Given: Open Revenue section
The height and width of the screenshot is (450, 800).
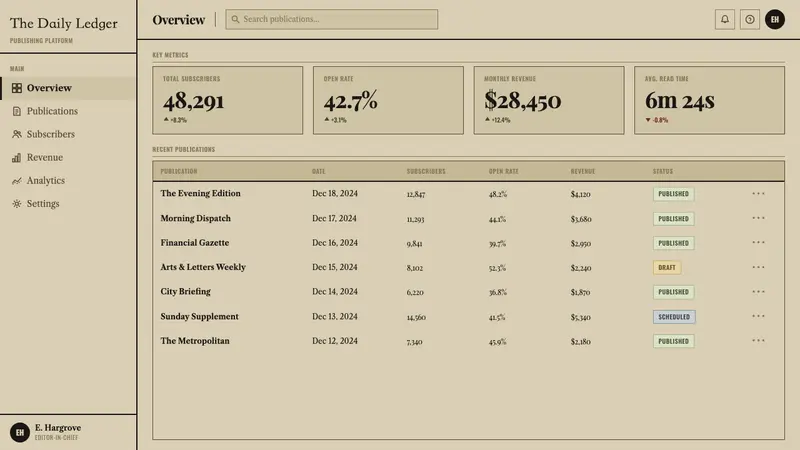Looking at the screenshot, I should coord(68,158).
